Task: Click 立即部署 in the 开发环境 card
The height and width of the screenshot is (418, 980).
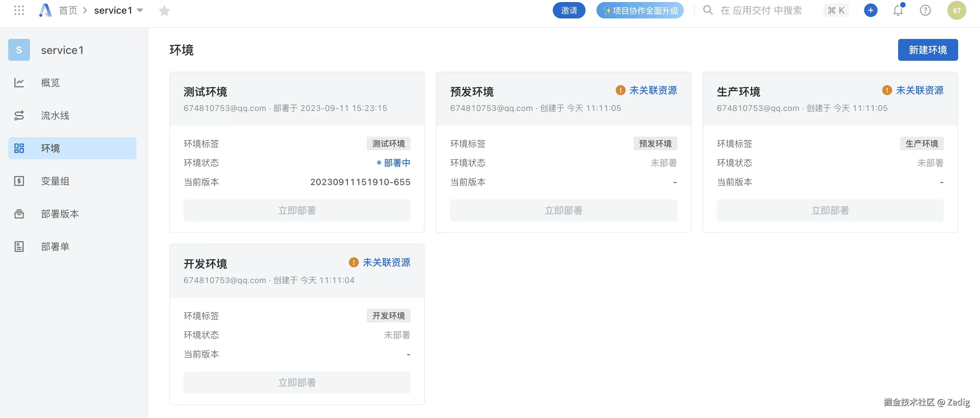Action: pyautogui.click(x=297, y=382)
